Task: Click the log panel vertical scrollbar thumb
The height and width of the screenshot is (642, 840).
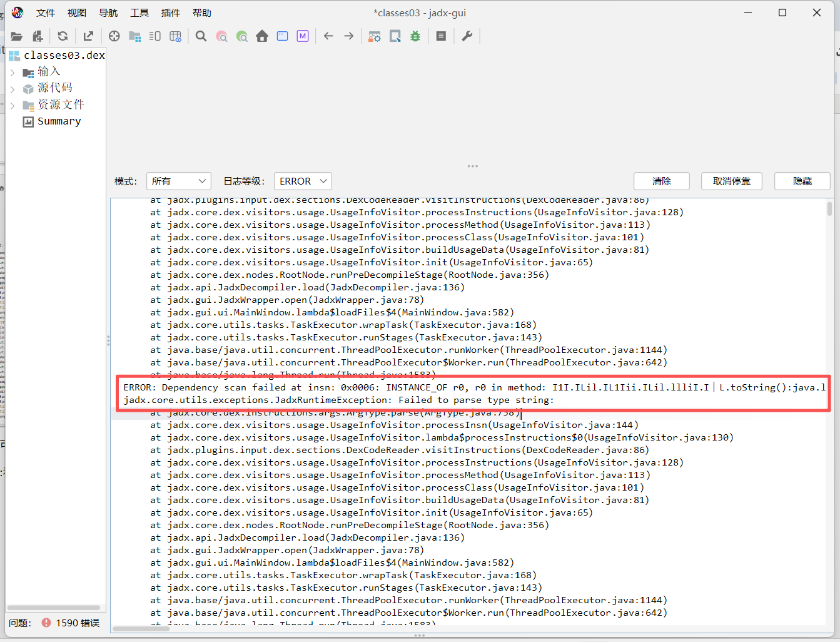Action: [829, 208]
